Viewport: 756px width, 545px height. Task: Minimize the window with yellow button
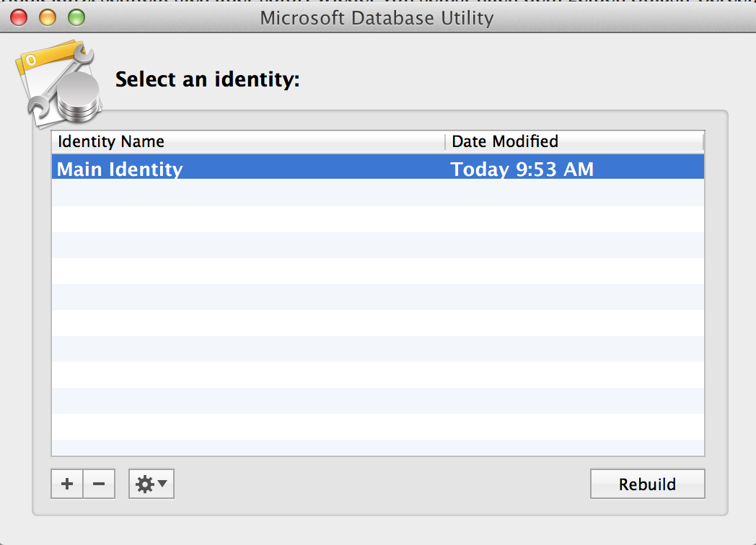click(x=48, y=17)
